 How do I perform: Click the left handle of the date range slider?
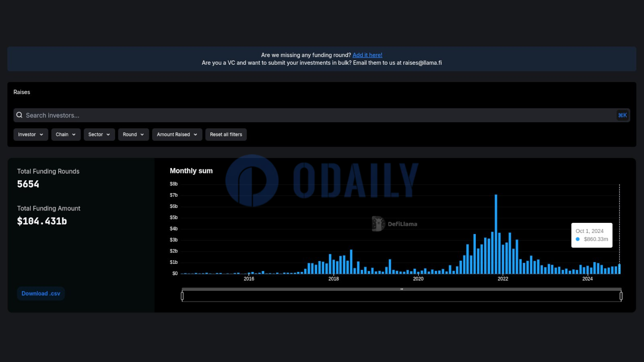182,296
